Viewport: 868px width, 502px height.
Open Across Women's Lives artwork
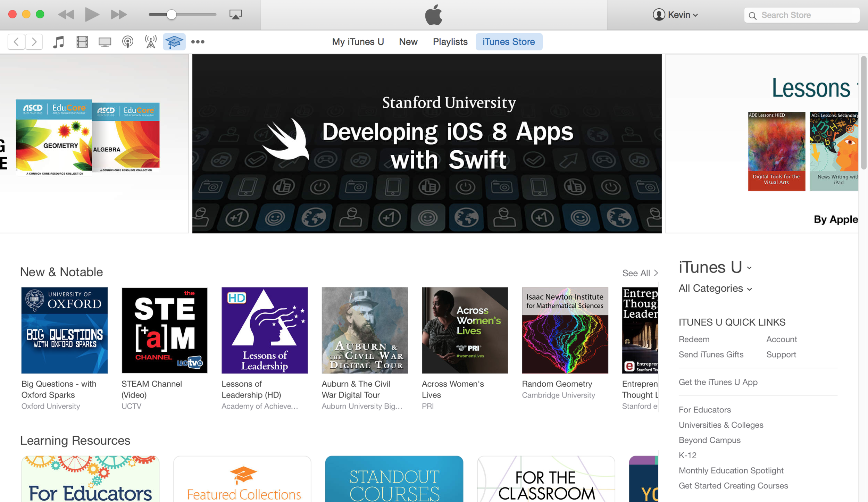[465, 330]
